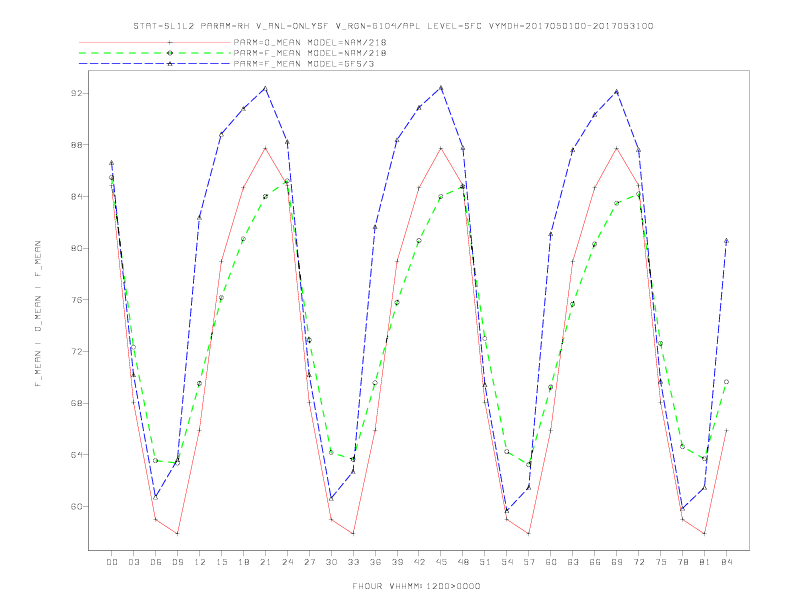Screen dimensions: 792x612
Task: Click x-axis tick label 84
Action: (x=727, y=562)
